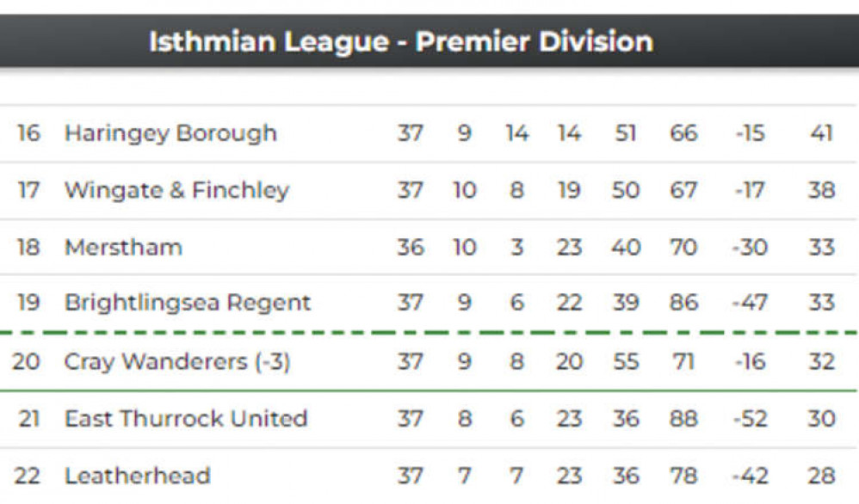Select the Haringey Borough team name

pos(170,133)
